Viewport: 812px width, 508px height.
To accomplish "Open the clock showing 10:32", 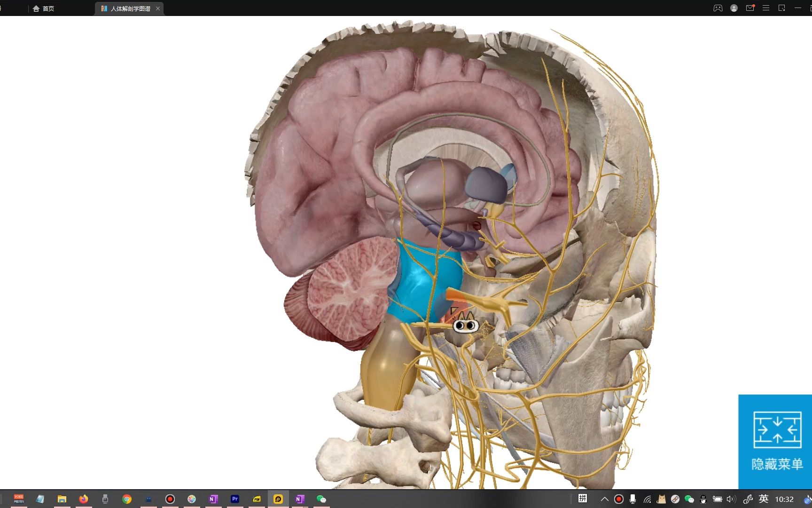I will [784, 499].
